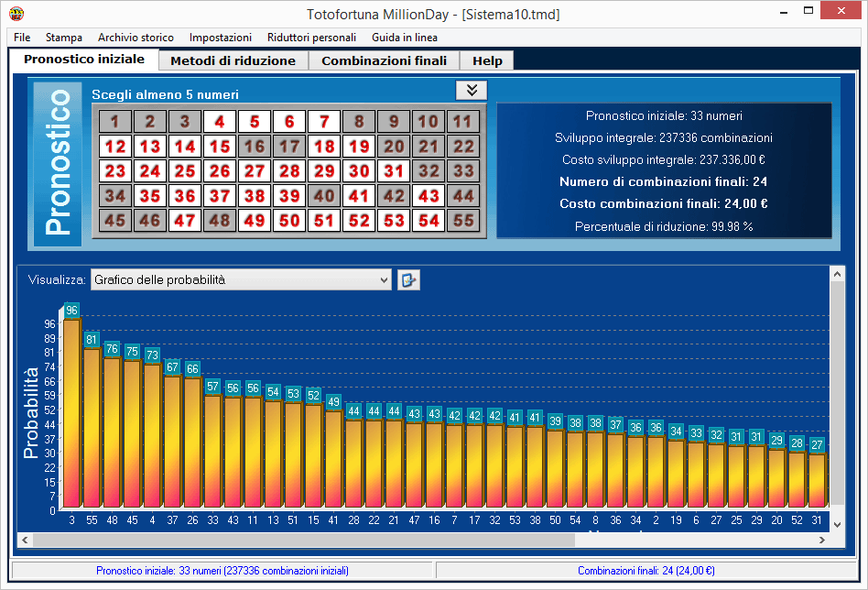Open the Combinazioni finali tab
The image size is (868, 590).
[x=384, y=60]
